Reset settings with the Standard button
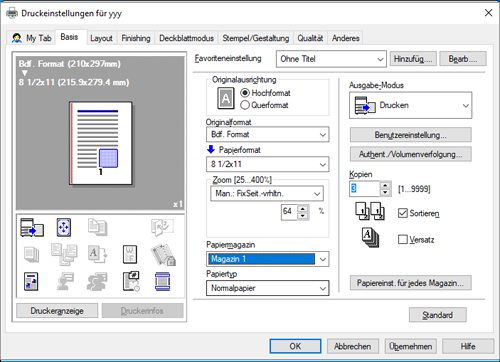Screen dimensions: 500x362 click(x=438, y=315)
